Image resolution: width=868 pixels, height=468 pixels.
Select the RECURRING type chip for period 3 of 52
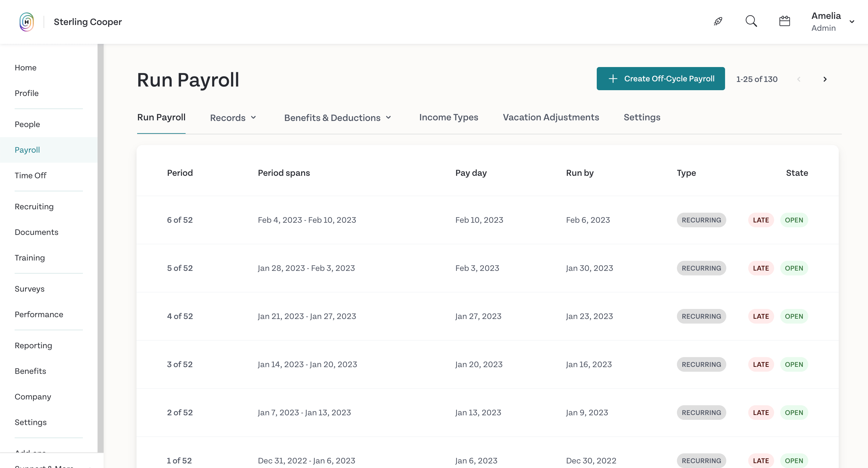tap(702, 364)
